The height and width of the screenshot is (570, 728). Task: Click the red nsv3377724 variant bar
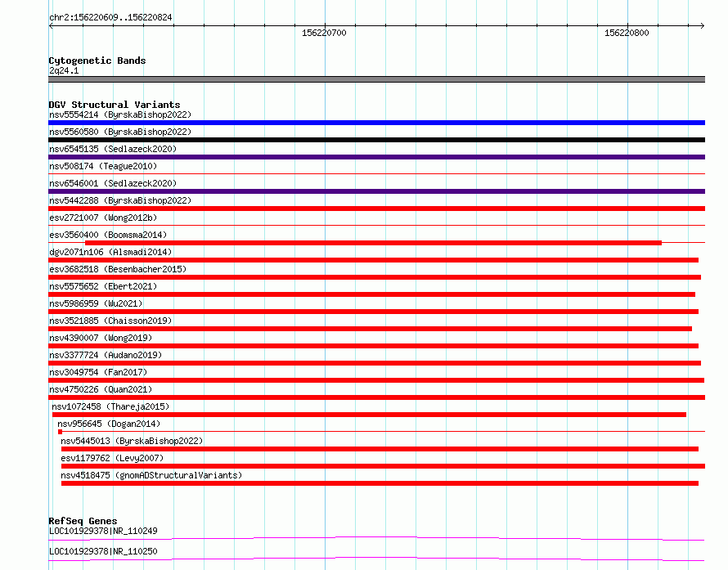(375, 363)
